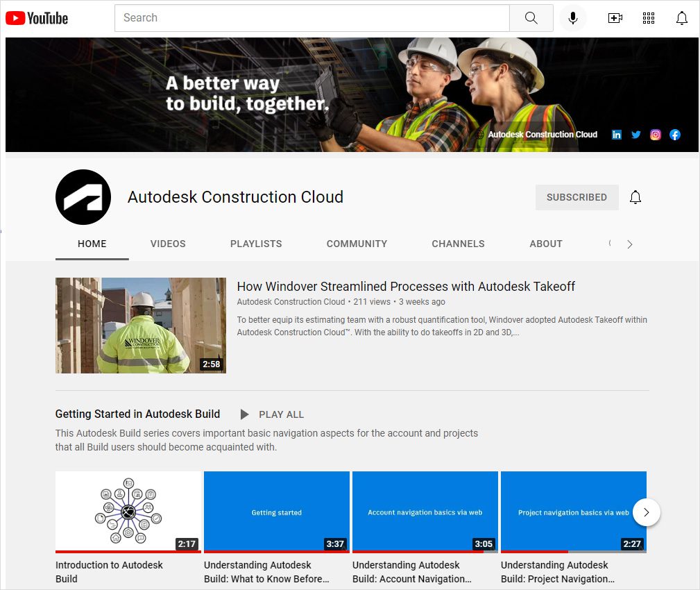The image size is (700, 590).
Task: Open the LinkedIn link on banner
Action: (x=617, y=135)
